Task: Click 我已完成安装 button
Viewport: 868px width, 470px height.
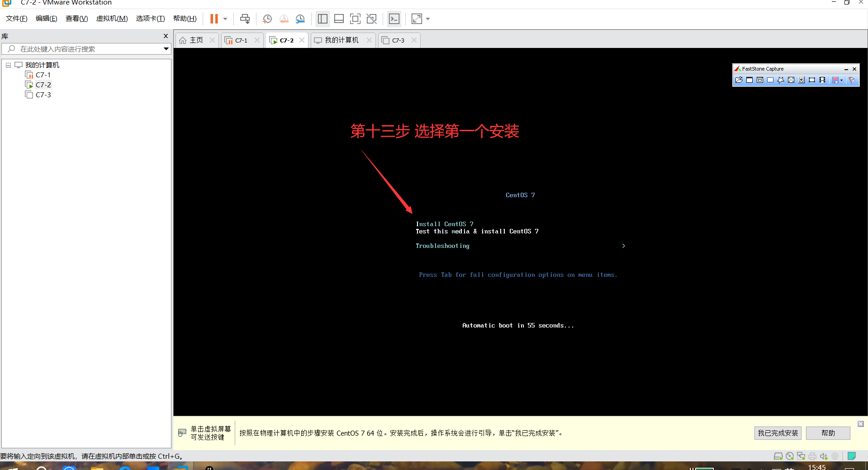Action: click(x=778, y=433)
